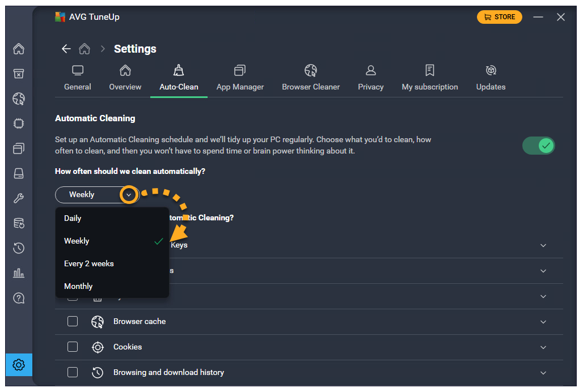Image resolution: width=583 pixels, height=392 pixels.
Task: Open the Browser Cleaner tab
Action: point(311,78)
